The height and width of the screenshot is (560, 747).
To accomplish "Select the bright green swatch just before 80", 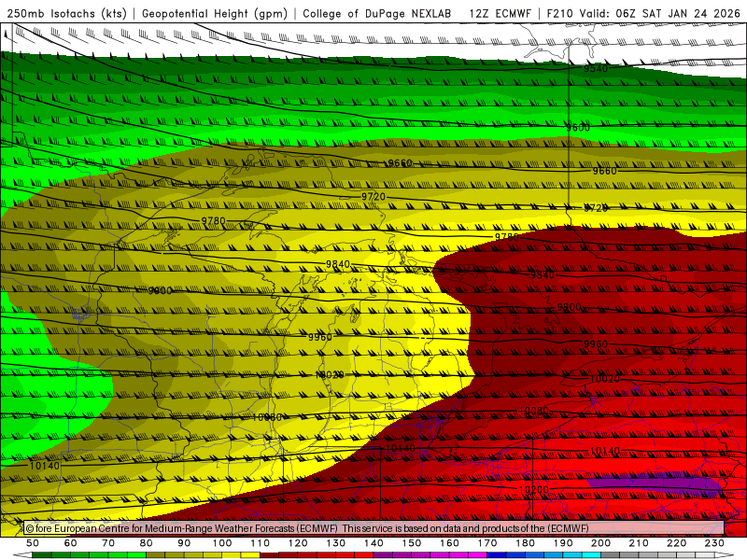I will (136, 554).
